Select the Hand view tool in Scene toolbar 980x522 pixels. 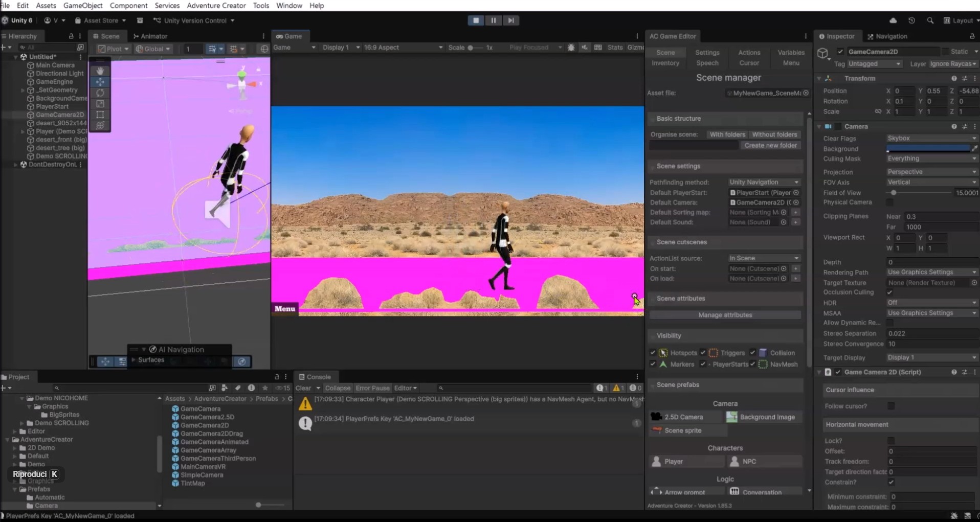point(100,71)
